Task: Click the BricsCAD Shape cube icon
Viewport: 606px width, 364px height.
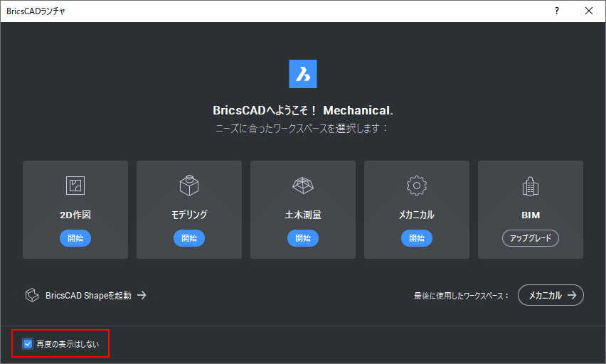Action: 32,295
